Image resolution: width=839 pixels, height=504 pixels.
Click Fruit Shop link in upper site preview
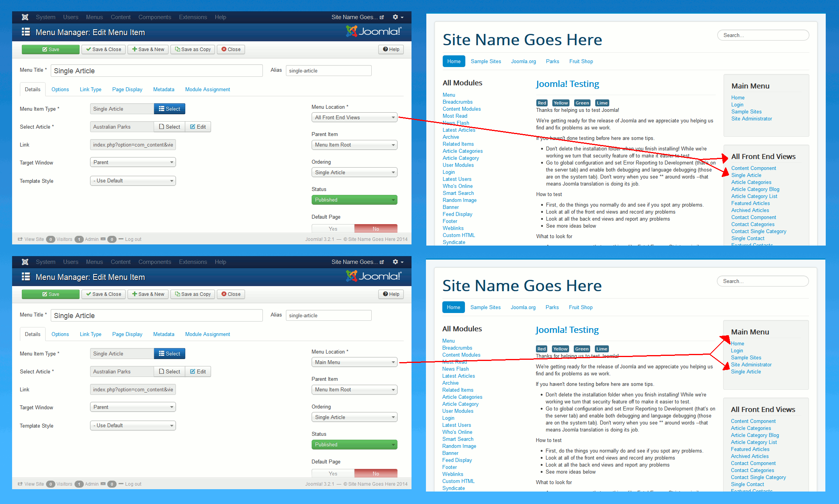581,61
